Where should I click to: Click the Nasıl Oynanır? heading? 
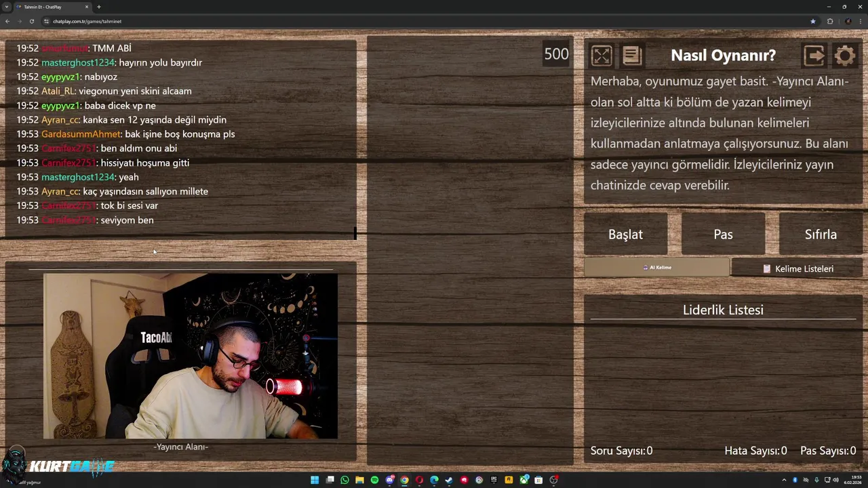(x=723, y=56)
